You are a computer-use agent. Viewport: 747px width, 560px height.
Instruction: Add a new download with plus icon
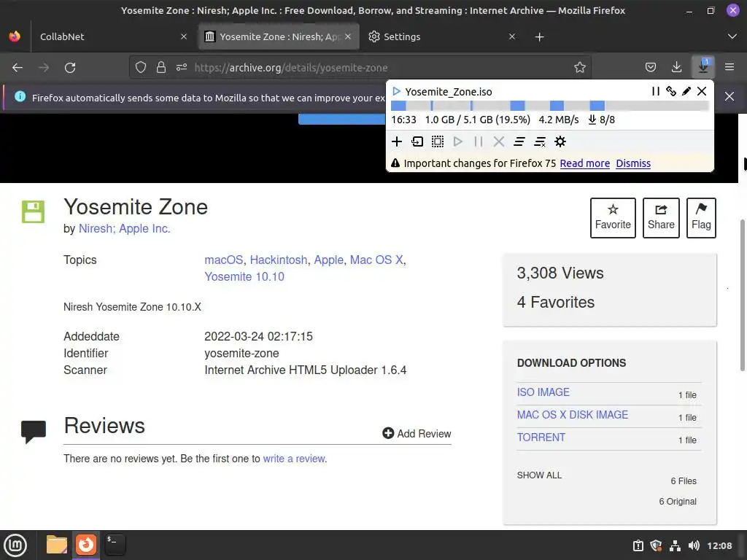397,141
